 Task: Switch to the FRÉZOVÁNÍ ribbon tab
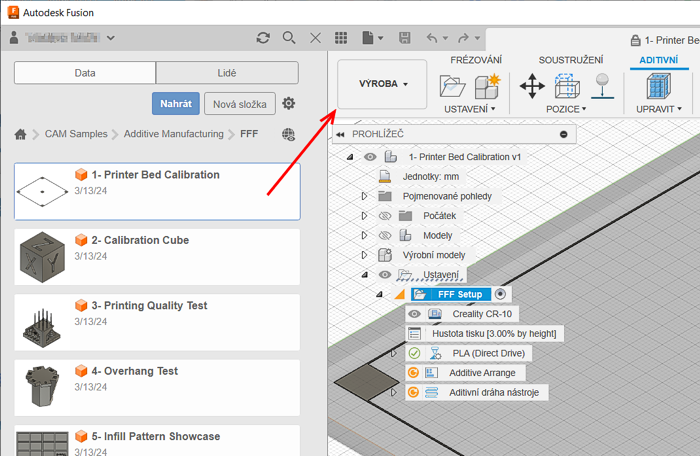(475, 61)
